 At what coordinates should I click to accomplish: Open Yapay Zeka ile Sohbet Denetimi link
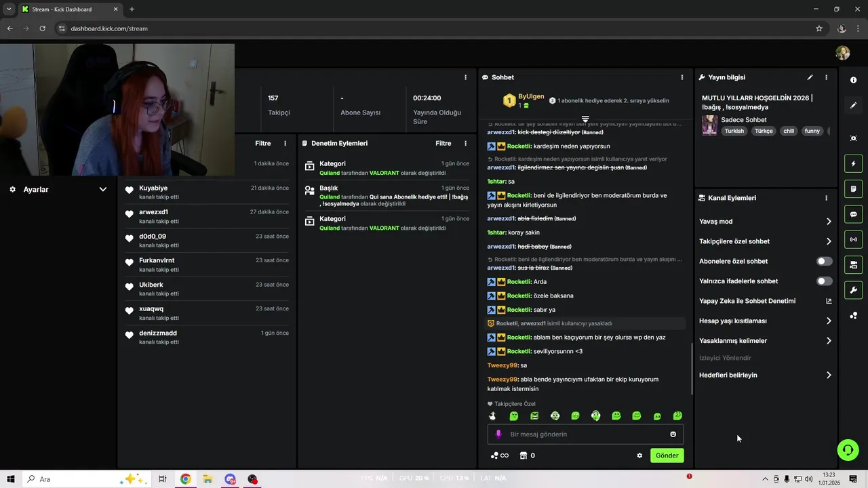766,301
